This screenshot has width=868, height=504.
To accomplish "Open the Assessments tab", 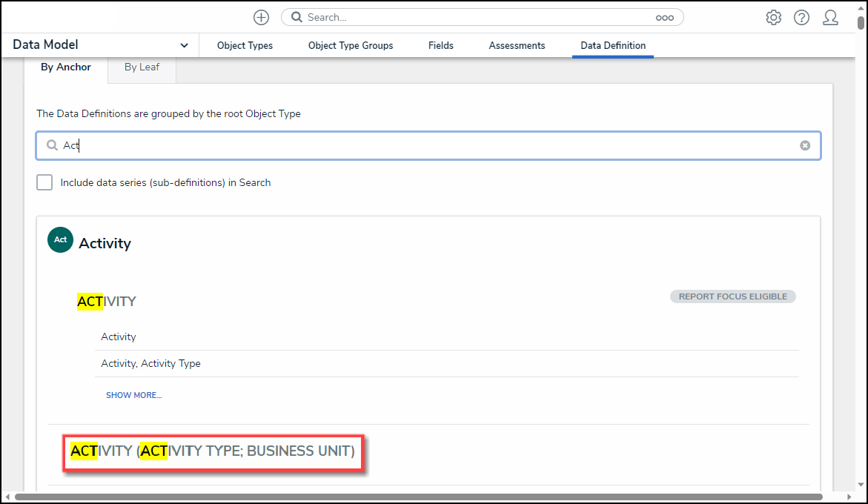I will point(517,45).
